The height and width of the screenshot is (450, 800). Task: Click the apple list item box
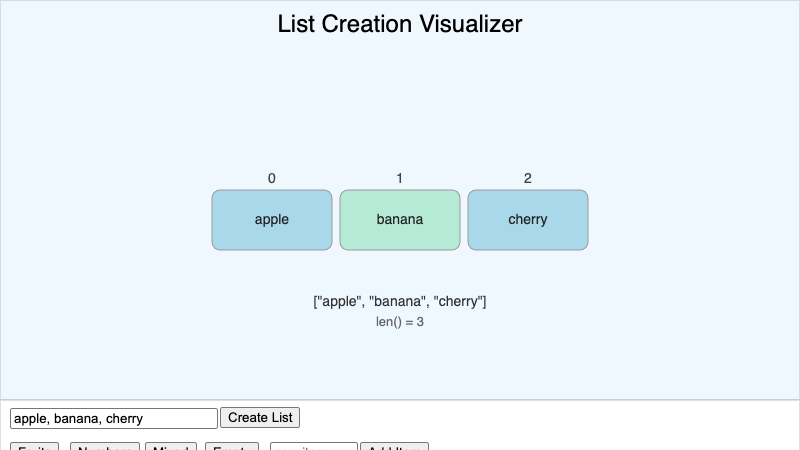[x=271, y=220]
